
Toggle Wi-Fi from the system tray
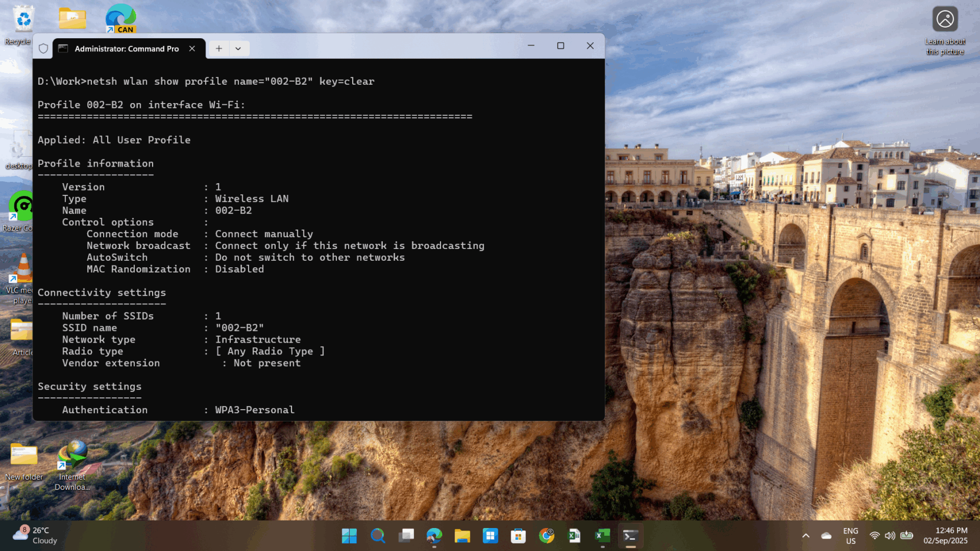click(x=874, y=536)
